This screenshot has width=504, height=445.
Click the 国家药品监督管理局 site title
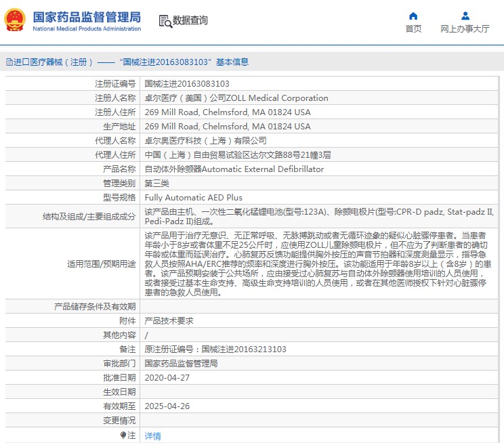87,16
